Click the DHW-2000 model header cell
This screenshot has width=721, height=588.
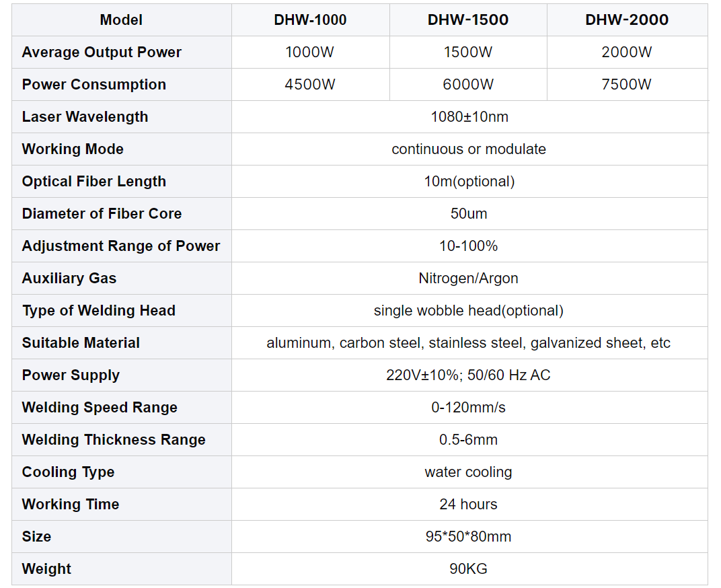(x=627, y=20)
